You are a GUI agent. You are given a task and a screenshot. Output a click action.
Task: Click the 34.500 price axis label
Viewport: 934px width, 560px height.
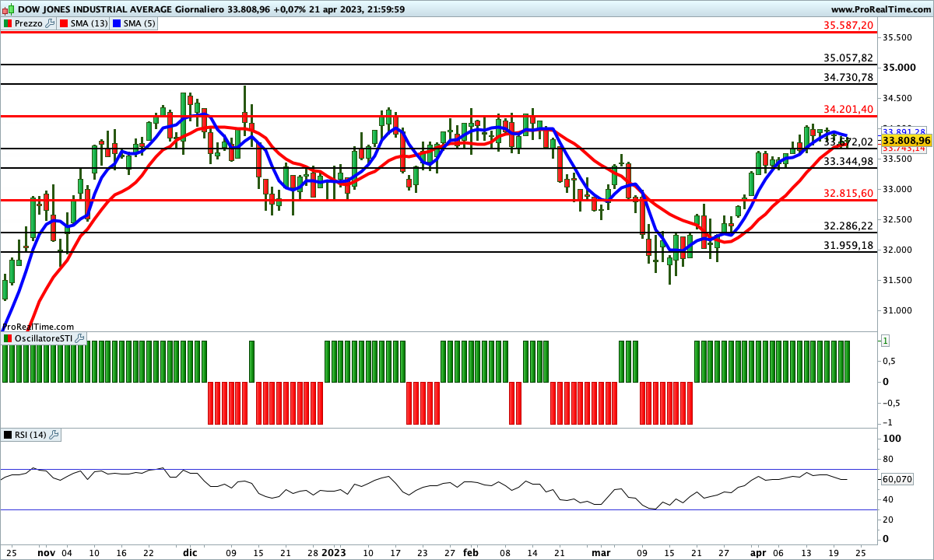coord(898,98)
